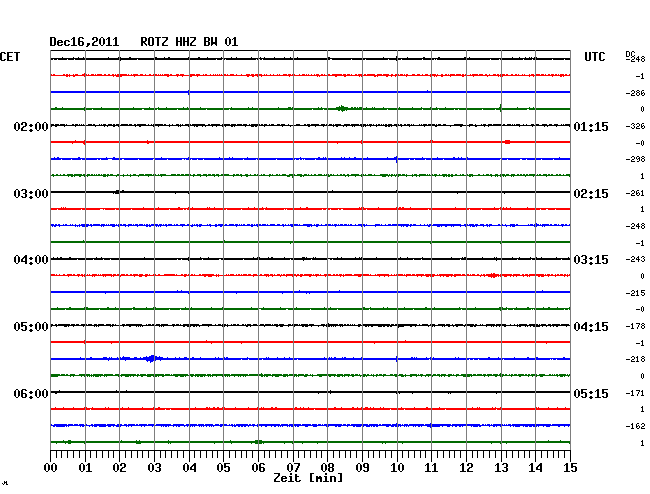Click the DC offset value -326
Image resolution: width=650 pixels, height=494 pixels.
(x=635, y=126)
